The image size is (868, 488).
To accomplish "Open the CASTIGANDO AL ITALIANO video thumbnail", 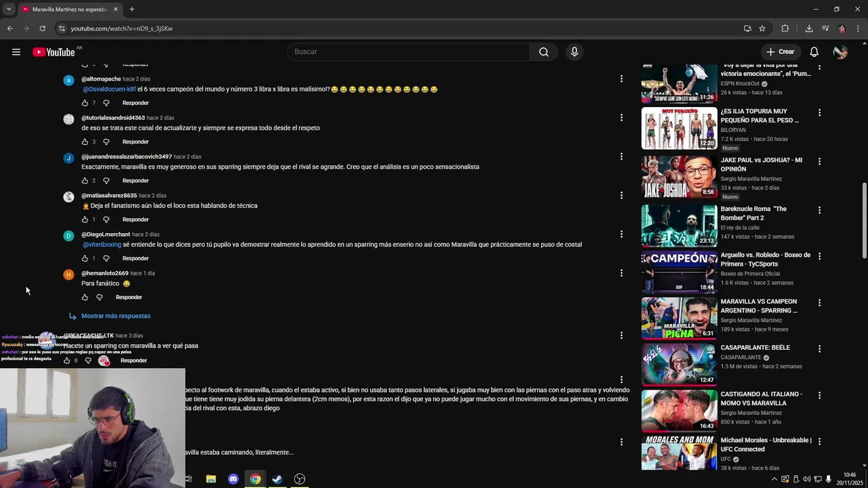I will pyautogui.click(x=679, y=411).
